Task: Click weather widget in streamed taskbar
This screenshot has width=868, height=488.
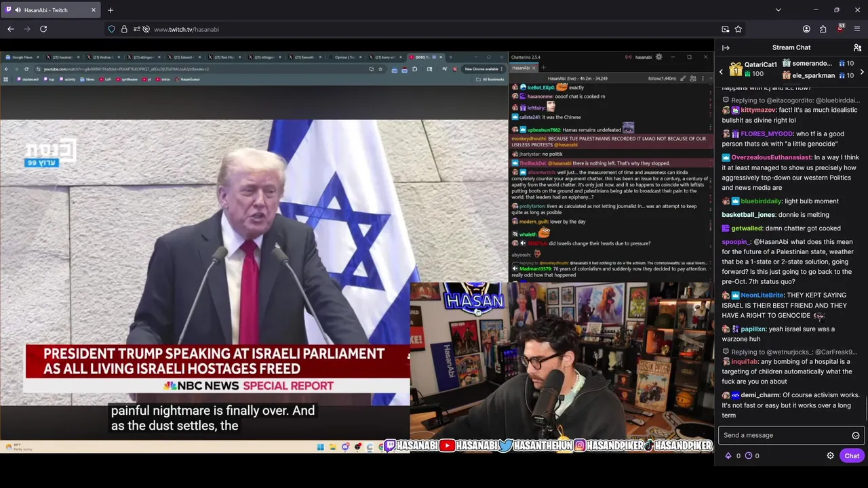Action: point(20,447)
